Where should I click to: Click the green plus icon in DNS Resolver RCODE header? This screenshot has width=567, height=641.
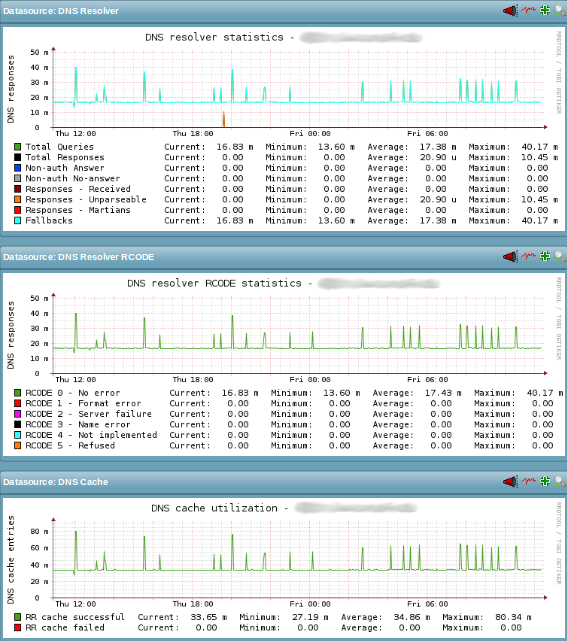click(x=545, y=256)
